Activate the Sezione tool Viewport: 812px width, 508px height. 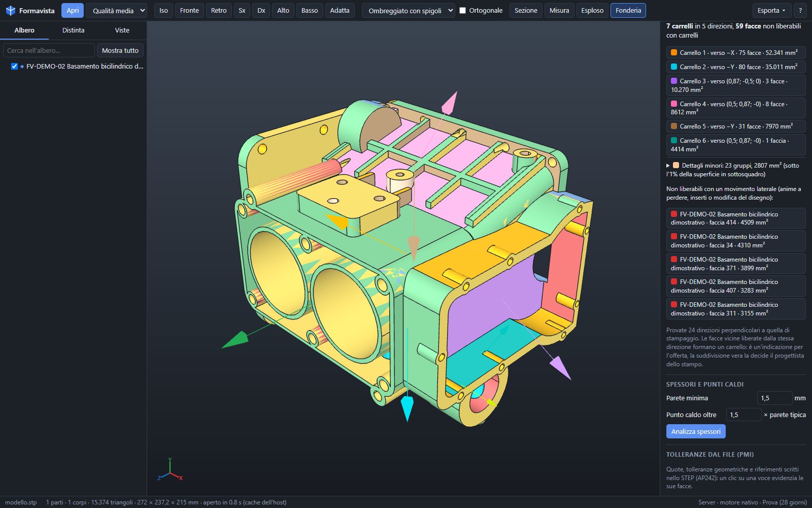526,11
